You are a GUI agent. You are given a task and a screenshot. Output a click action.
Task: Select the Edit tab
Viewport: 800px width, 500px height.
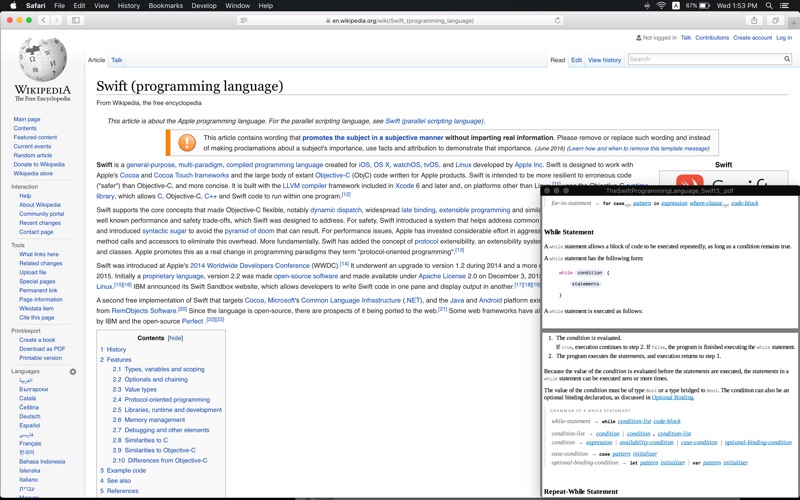576,60
